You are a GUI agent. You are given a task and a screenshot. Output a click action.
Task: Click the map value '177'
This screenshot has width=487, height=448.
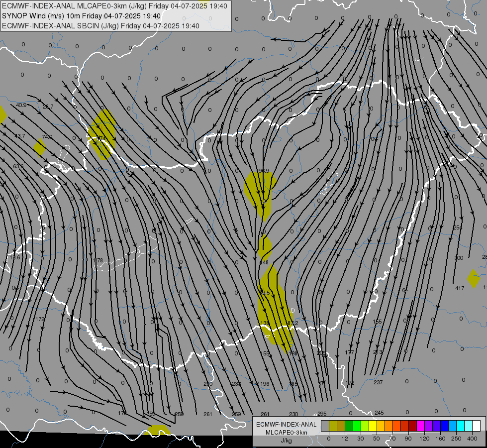pyautogui.click(x=349, y=352)
